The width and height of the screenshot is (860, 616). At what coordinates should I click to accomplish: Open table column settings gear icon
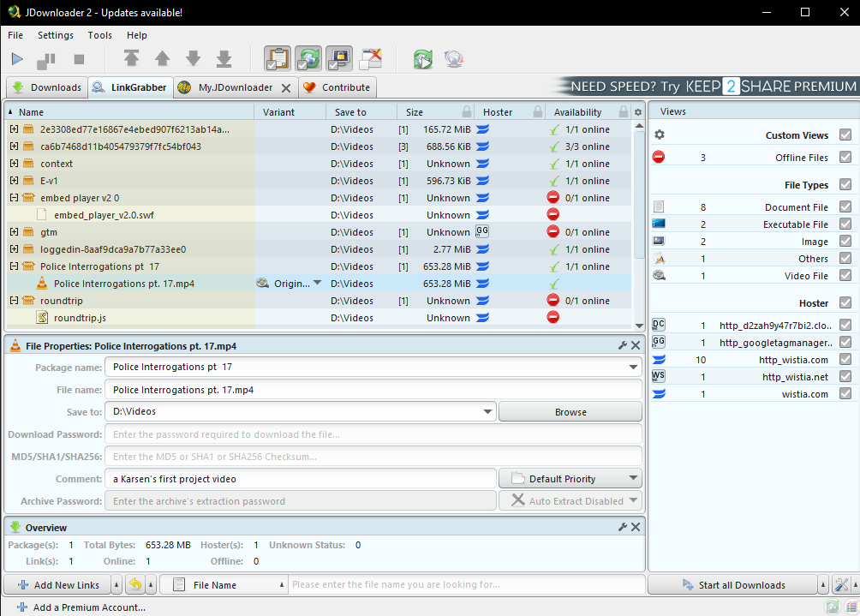click(638, 112)
